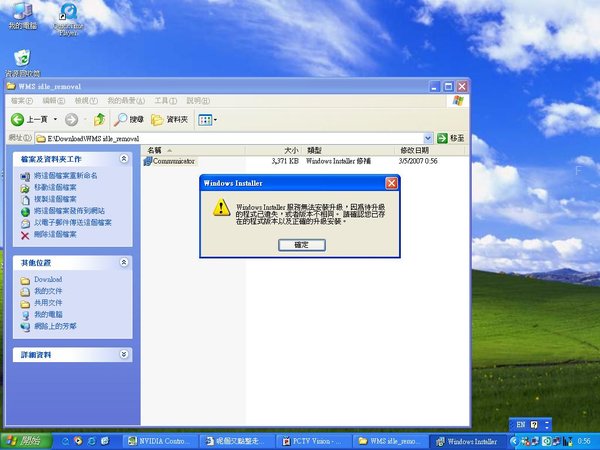Screen dimensions: 600x450
Task: Open language bar help question mark icon
Action: [534, 425]
